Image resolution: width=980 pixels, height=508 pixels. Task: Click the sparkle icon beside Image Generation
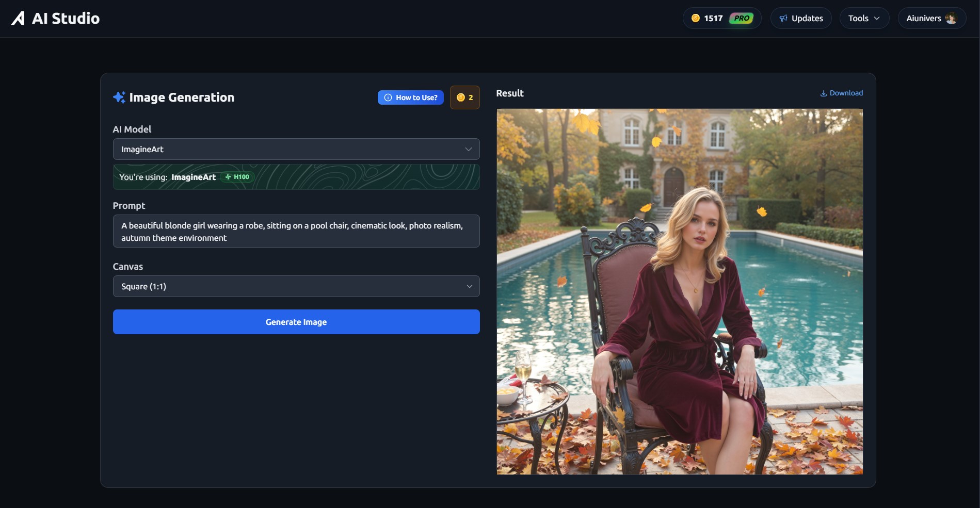pos(119,97)
